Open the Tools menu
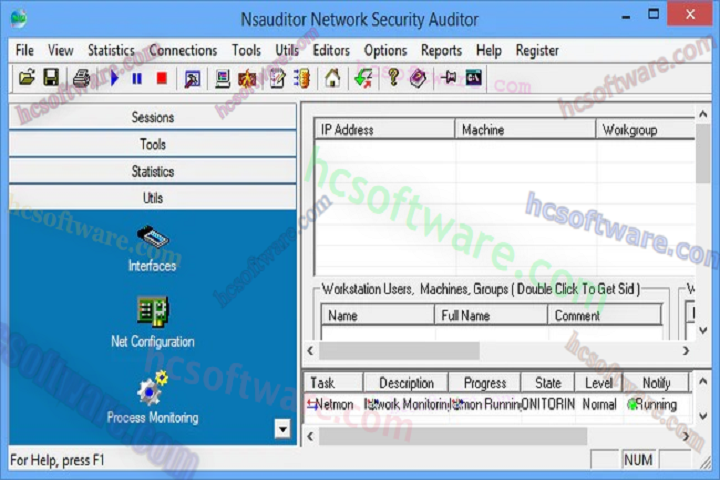 tap(246, 50)
